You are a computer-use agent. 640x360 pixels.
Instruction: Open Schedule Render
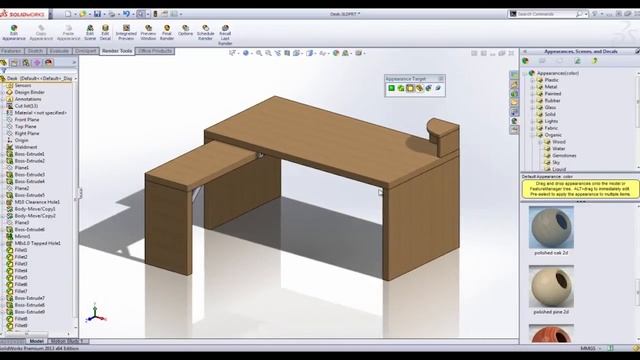pyautogui.click(x=205, y=33)
